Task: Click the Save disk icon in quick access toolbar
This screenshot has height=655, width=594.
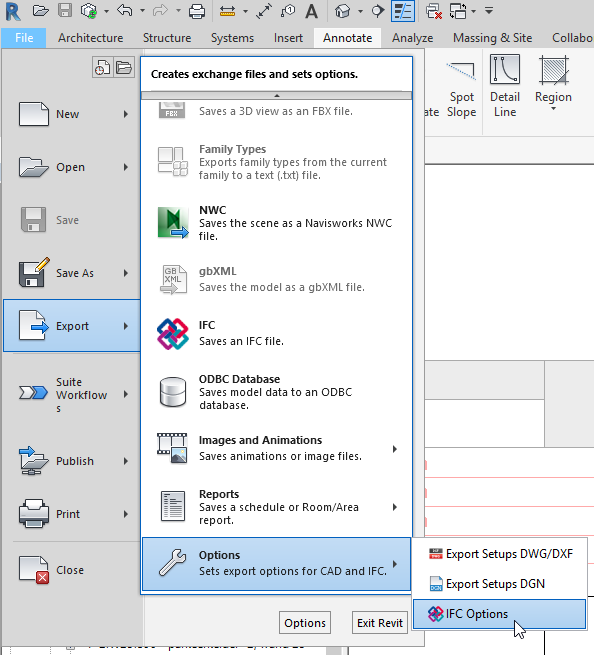Action: pos(65,10)
